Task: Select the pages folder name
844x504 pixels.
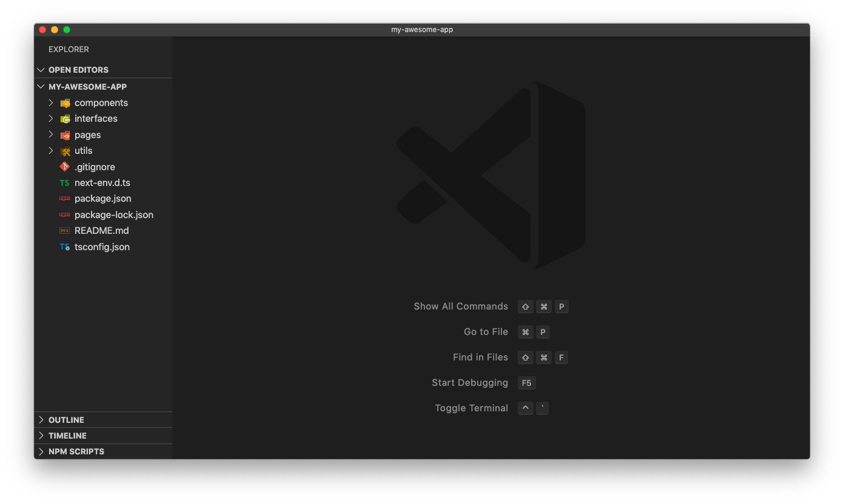Action: click(88, 135)
